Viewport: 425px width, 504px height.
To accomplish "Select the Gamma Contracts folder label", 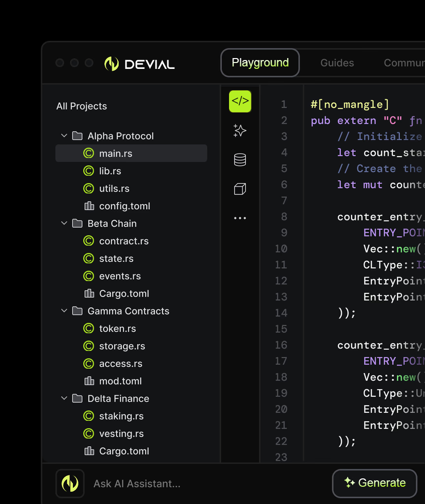I will coord(129,311).
